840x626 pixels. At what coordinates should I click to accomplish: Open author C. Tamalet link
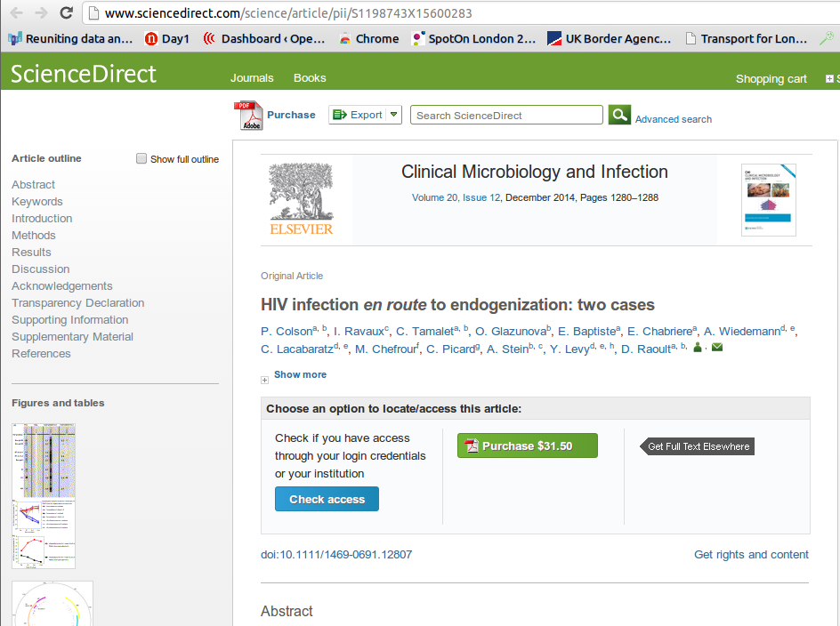coord(424,332)
